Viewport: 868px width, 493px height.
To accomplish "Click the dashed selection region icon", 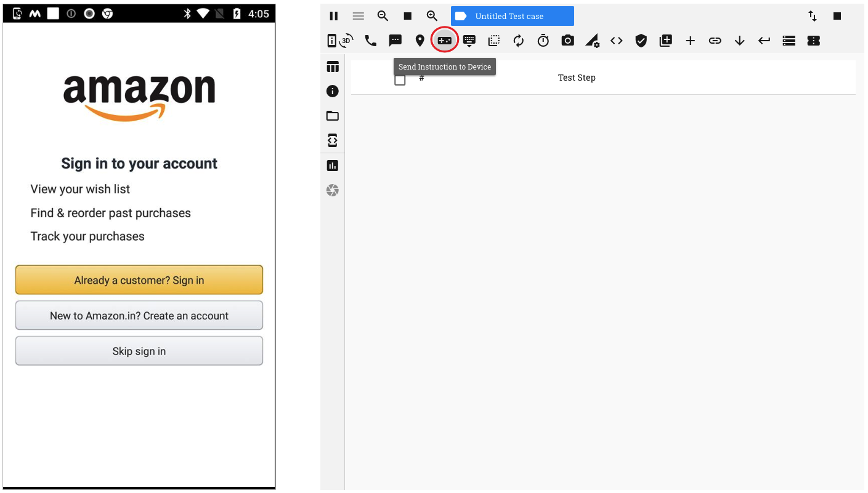I will (493, 41).
